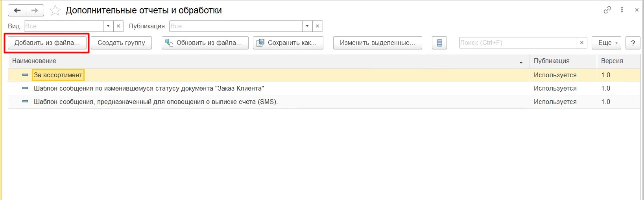Open the list view mode icon button
The image size is (644, 200).
coord(439,43)
